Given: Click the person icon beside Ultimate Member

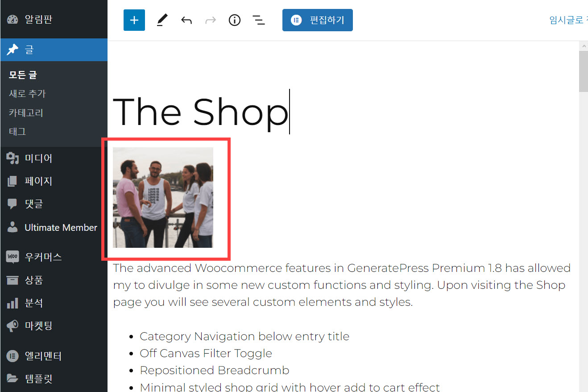Looking at the screenshot, I should (x=12, y=227).
